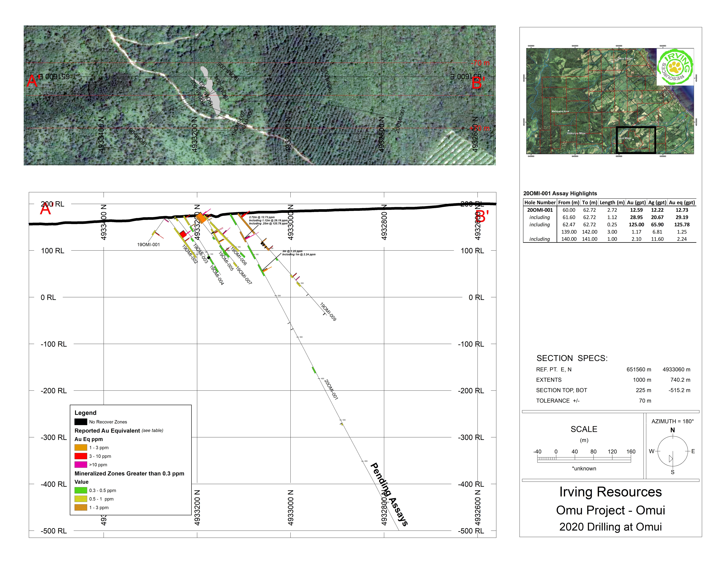Click the '3m @ 1.25 ppm' intercept annotation
Image resolution: width=728 pixels, height=563 pixels.
pyautogui.click(x=292, y=251)
